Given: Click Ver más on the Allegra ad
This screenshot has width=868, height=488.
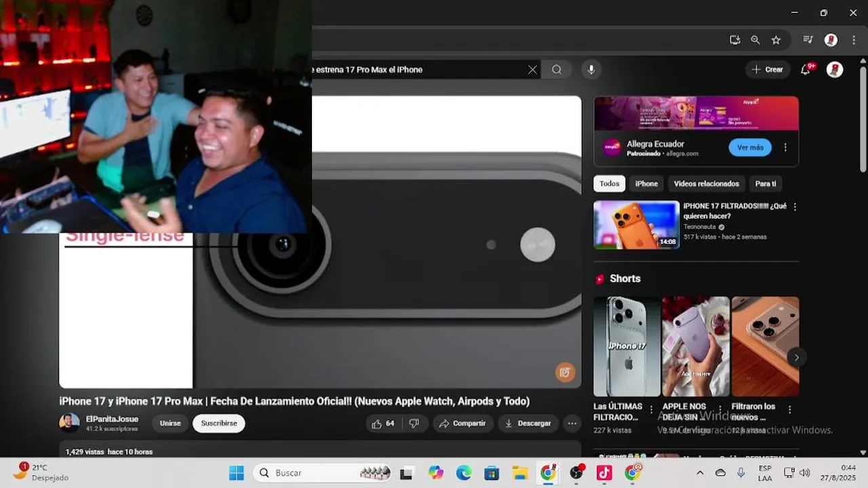Looking at the screenshot, I should 750,147.
